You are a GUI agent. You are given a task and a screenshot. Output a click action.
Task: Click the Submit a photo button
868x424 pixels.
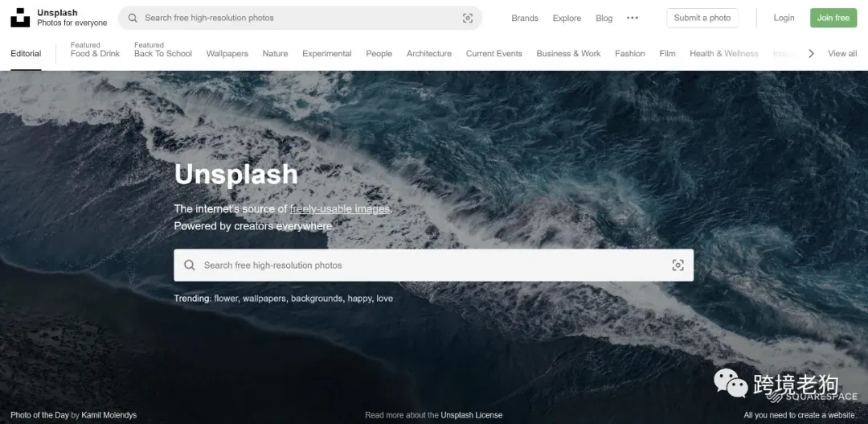coord(702,18)
